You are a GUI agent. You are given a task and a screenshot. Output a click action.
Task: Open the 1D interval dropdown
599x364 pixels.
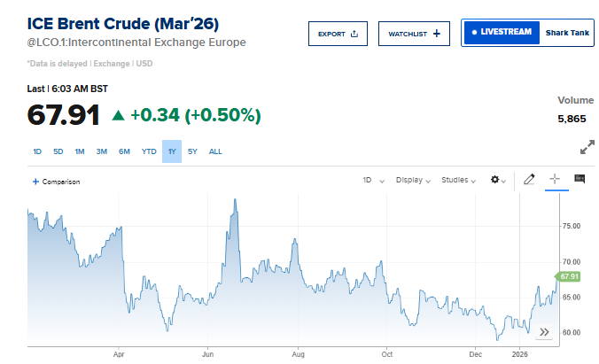pyautogui.click(x=372, y=180)
